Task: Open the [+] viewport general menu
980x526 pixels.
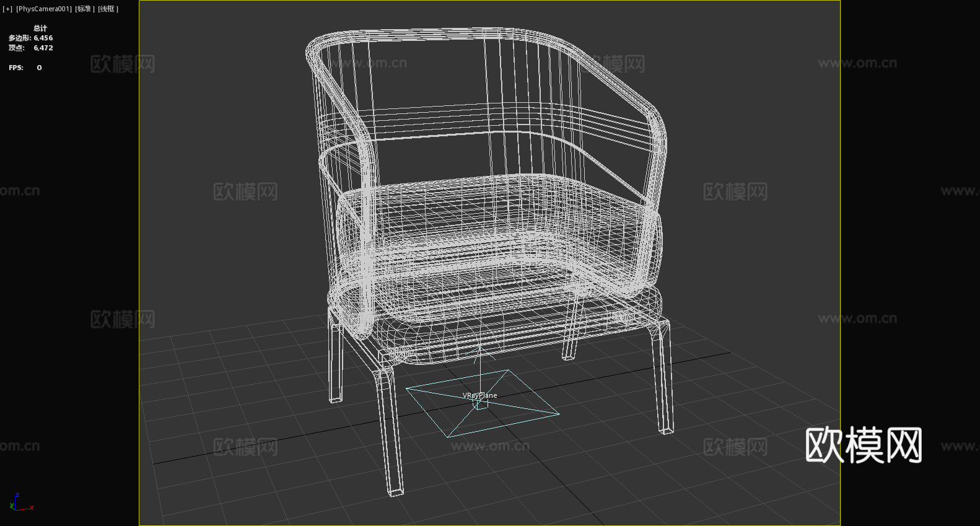Action: click(x=7, y=9)
